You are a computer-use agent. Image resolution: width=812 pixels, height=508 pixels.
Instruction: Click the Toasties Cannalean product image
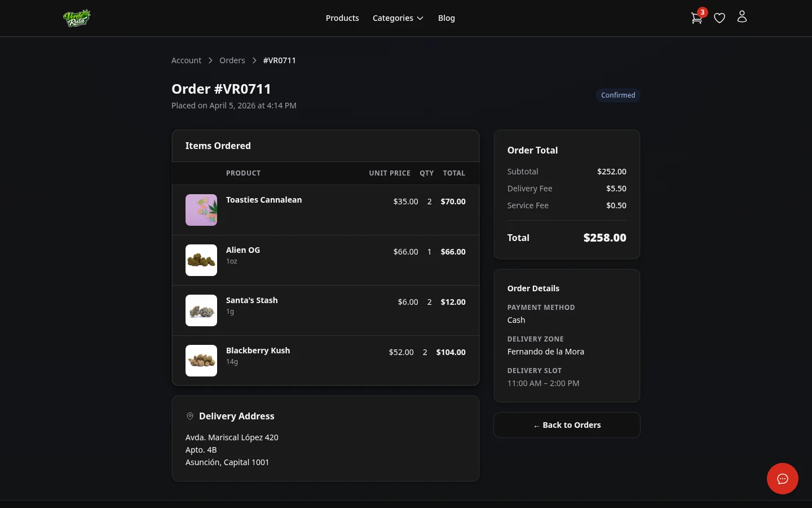click(201, 209)
